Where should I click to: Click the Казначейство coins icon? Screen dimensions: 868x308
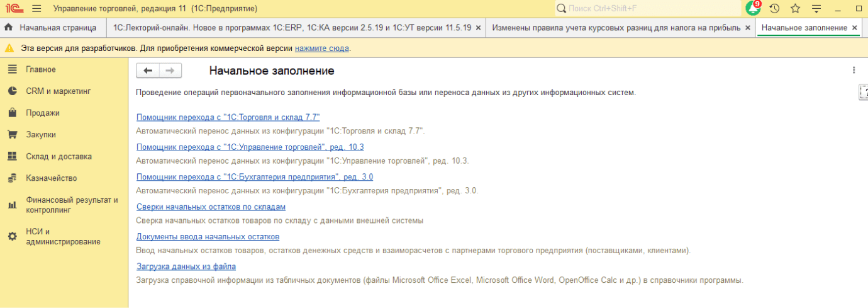pyautogui.click(x=12, y=178)
